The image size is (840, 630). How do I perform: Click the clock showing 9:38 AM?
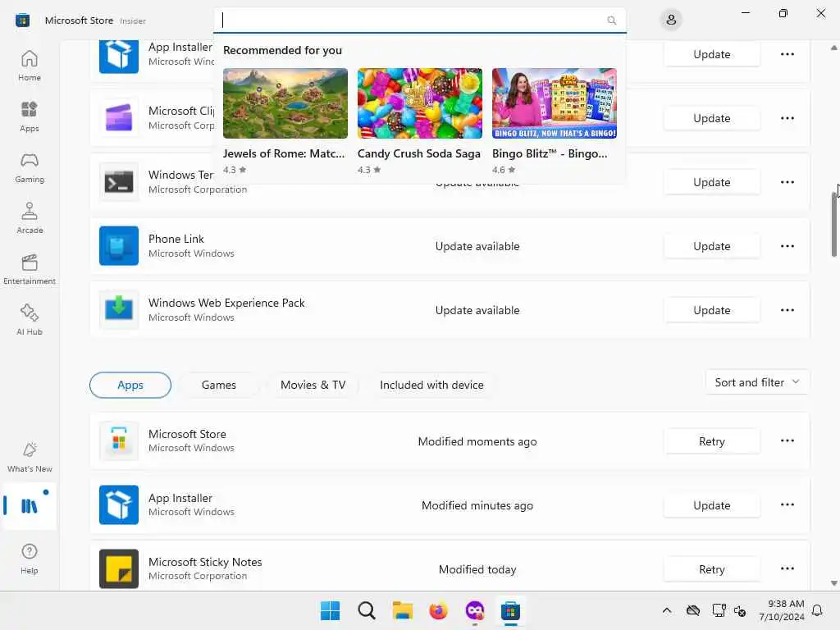(x=786, y=604)
